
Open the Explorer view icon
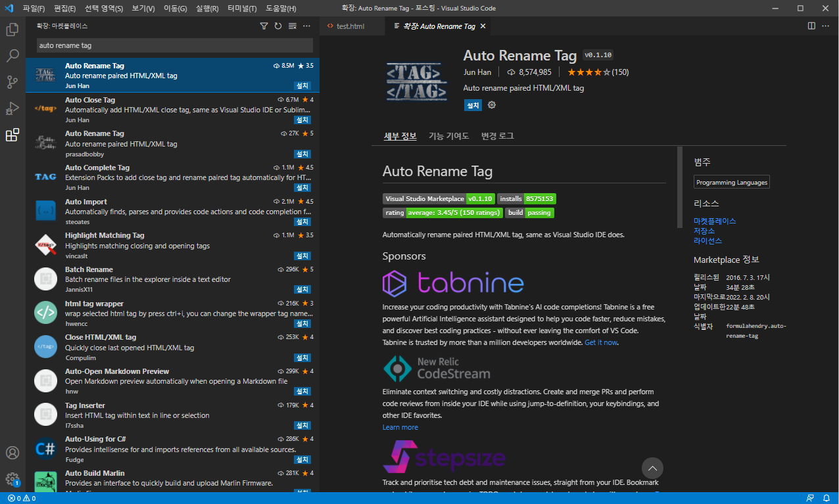(x=12, y=30)
